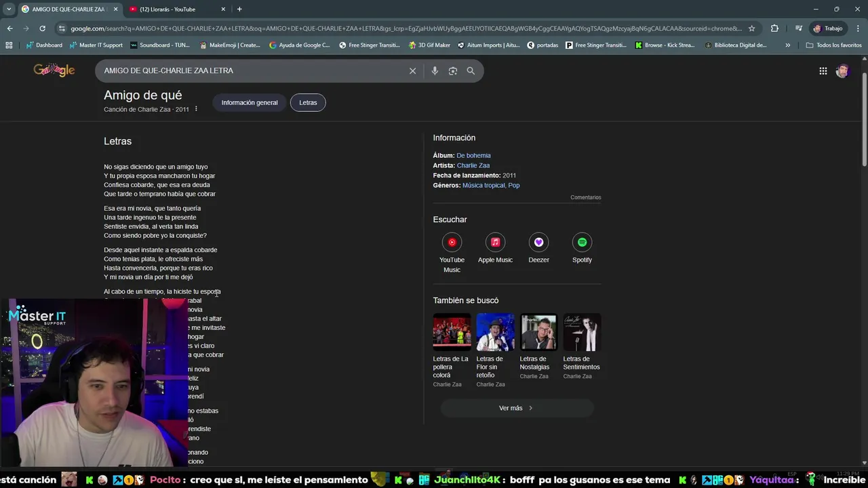Start a voice search with the microphone icon
The width and height of the screenshot is (868, 488).
pos(435,70)
